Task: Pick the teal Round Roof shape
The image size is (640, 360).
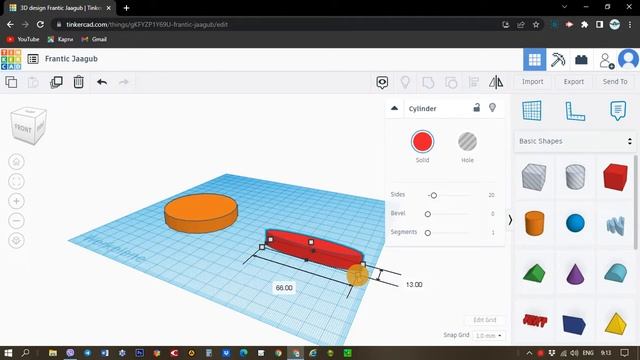Action: [616, 273]
